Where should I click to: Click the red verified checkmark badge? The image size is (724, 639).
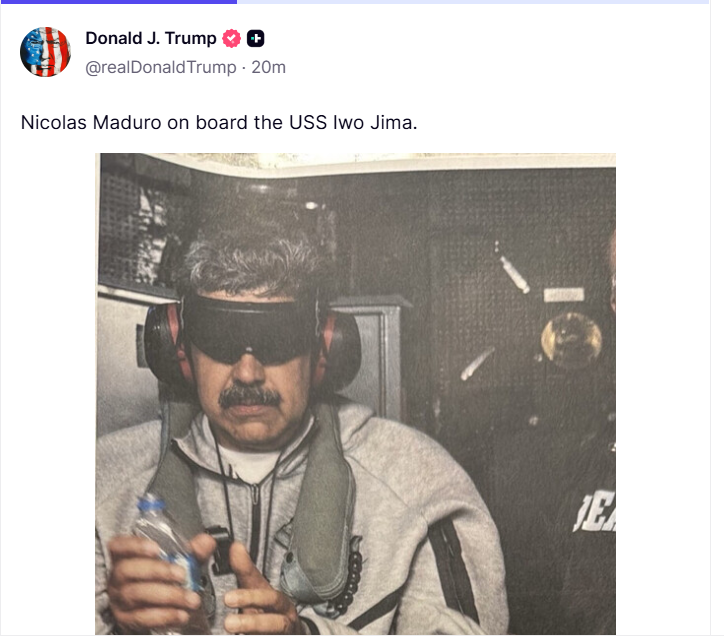[x=231, y=38]
